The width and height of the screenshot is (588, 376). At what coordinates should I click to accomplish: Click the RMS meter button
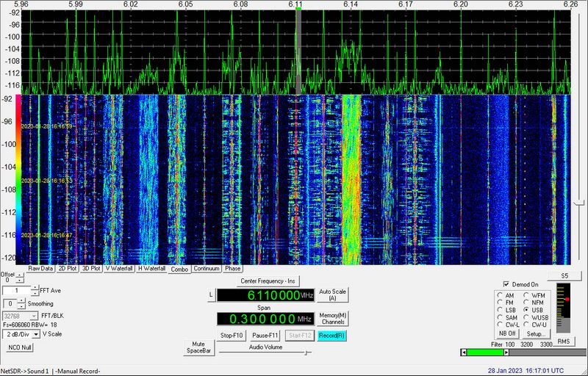[x=563, y=341]
